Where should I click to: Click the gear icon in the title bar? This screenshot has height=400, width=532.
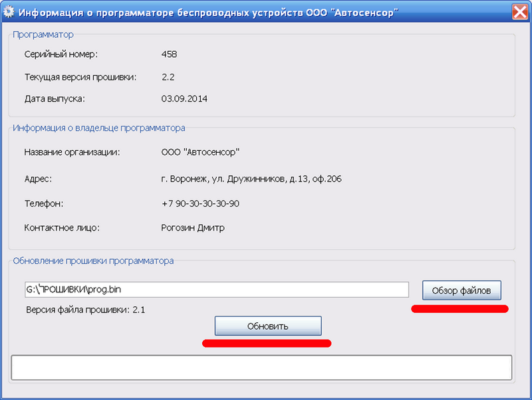click(9, 12)
